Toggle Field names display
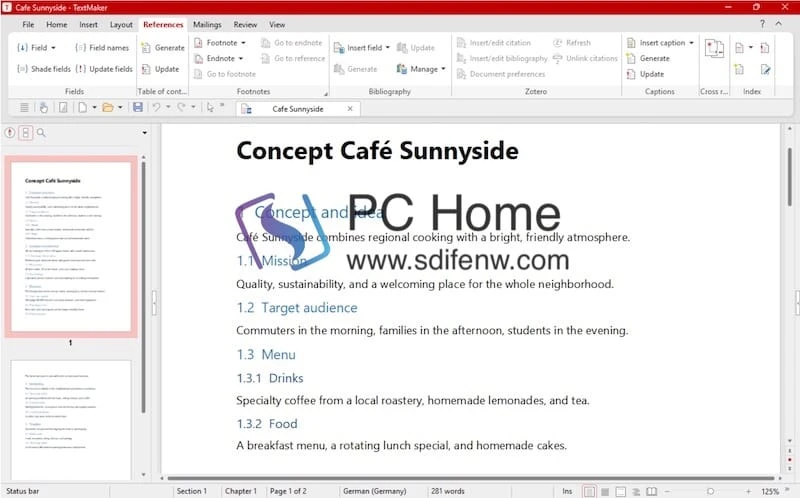800x498 pixels. click(x=102, y=47)
